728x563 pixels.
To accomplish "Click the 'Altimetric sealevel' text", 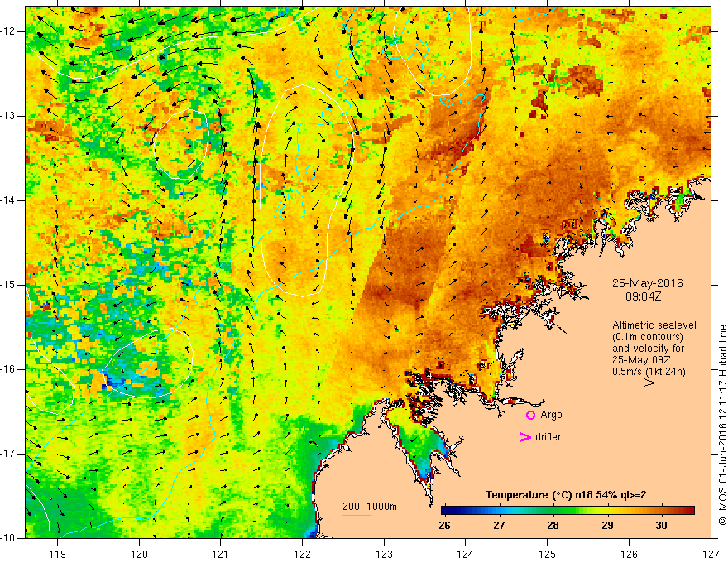I will coord(654,325).
